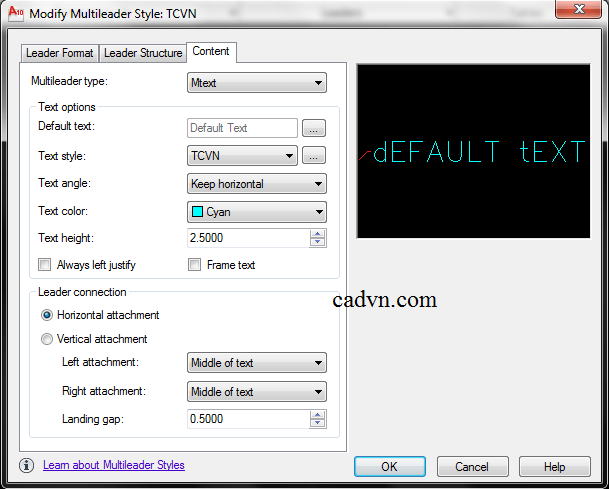The image size is (609, 489).
Task: Click the cyan color swatch in Text color
Action: pos(197,212)
